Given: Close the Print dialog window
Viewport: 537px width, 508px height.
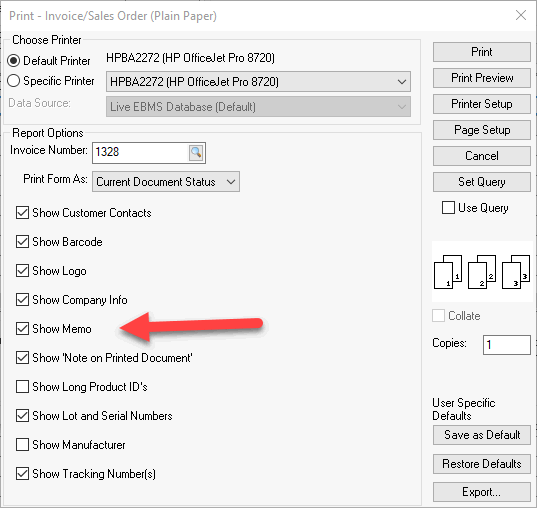Looking at the screenshot, I should 521,15.
